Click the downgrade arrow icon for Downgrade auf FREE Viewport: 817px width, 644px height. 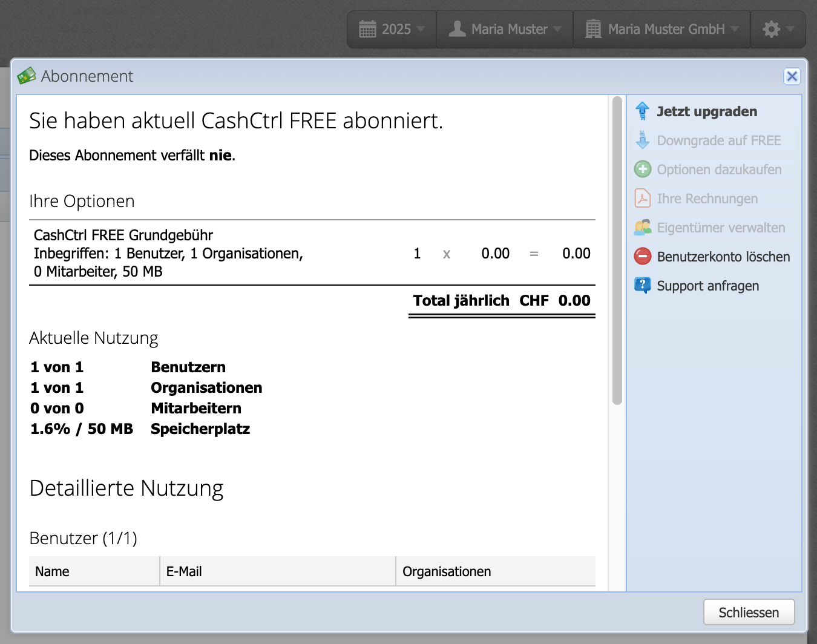pos(643,140)
